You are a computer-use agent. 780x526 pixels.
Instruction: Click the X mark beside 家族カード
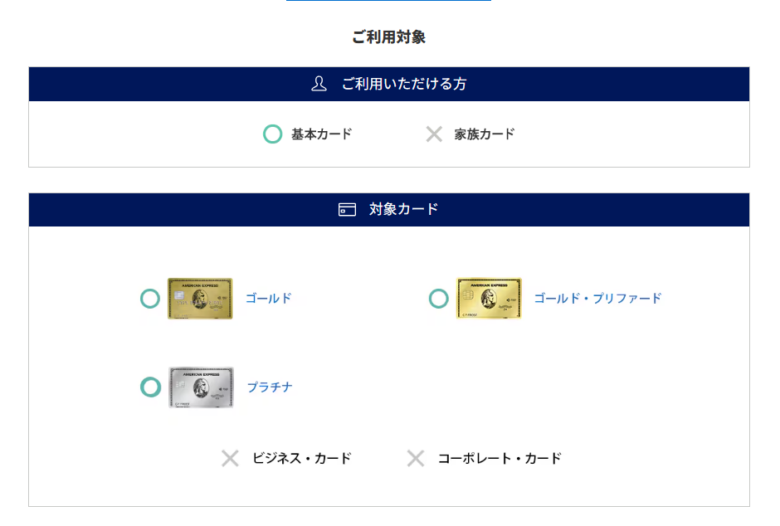434,134
